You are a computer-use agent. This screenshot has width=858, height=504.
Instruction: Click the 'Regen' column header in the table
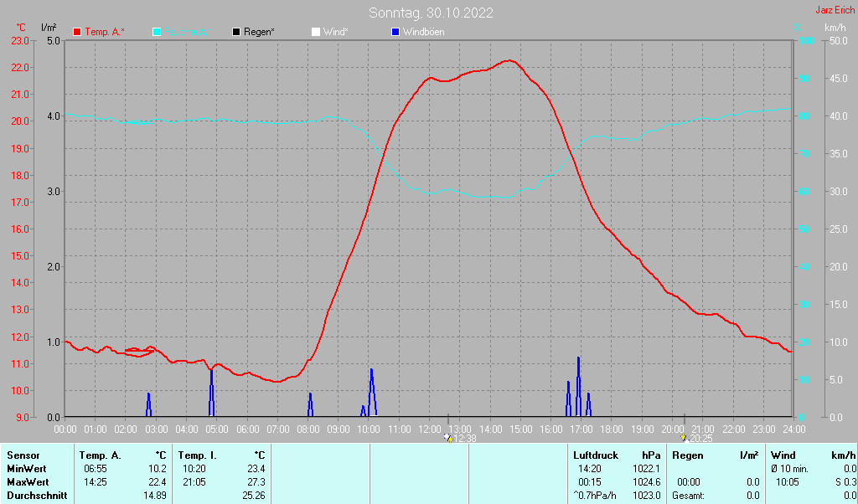coord(688,455)
